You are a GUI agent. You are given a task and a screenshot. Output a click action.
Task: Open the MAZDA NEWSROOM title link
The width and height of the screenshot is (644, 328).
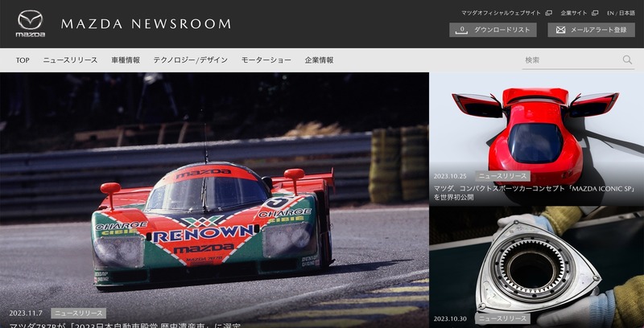145,24
